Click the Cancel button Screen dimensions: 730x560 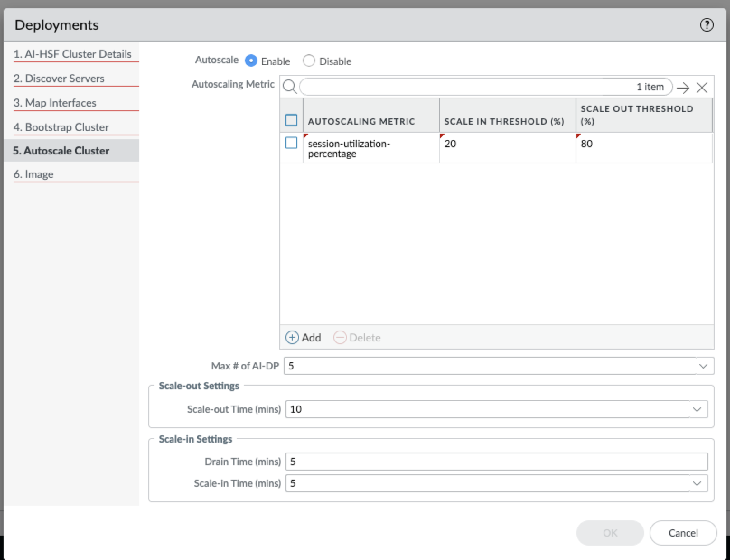coord(683,533)
